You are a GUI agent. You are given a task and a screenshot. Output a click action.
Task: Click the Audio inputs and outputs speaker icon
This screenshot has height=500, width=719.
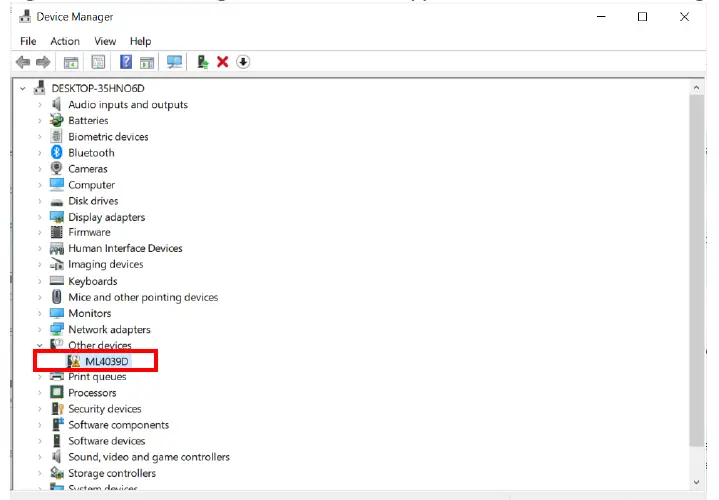point(56,104)
